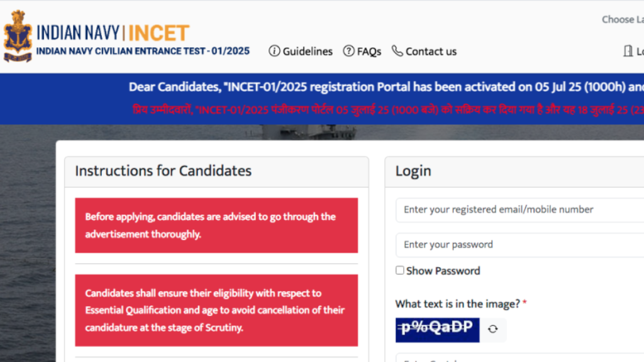The image size is (644, 362).
Task: Click the FAQs question mark icon
Action: pyautogui.click(x=348, y=51)
